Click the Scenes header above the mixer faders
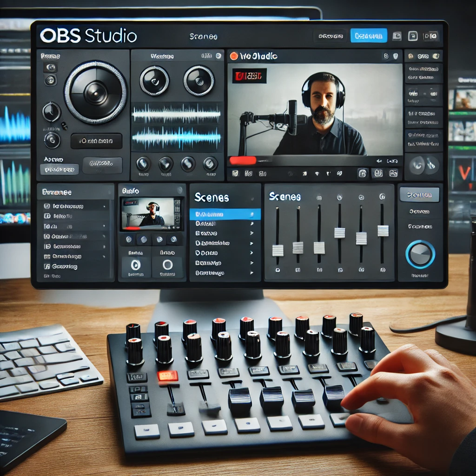476x476 pixels. pos(285,197)
